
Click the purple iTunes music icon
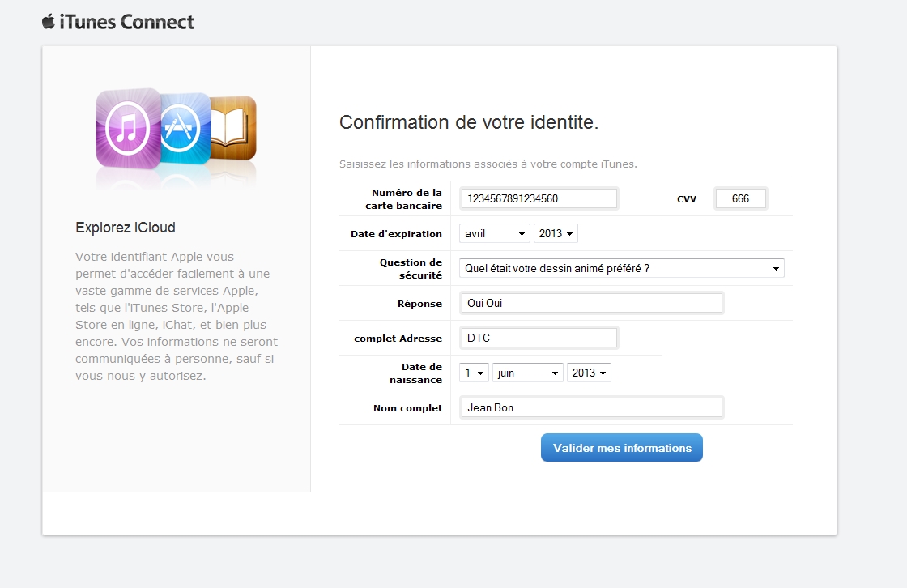128,129
